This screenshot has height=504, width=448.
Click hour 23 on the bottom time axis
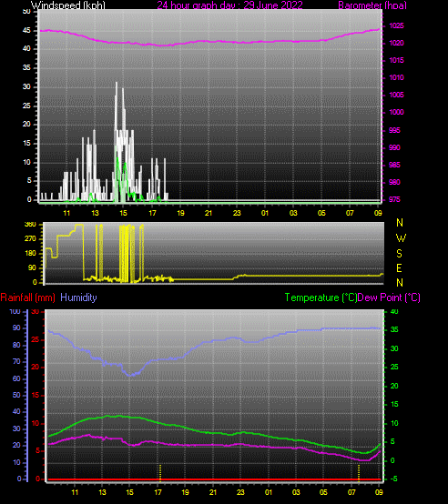240,492
